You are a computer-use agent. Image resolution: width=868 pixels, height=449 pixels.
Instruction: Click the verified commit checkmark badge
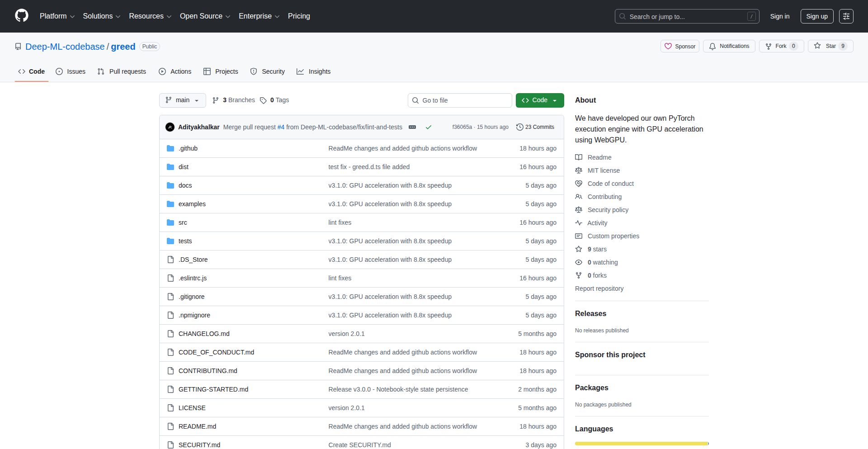[x=428, y=127]
